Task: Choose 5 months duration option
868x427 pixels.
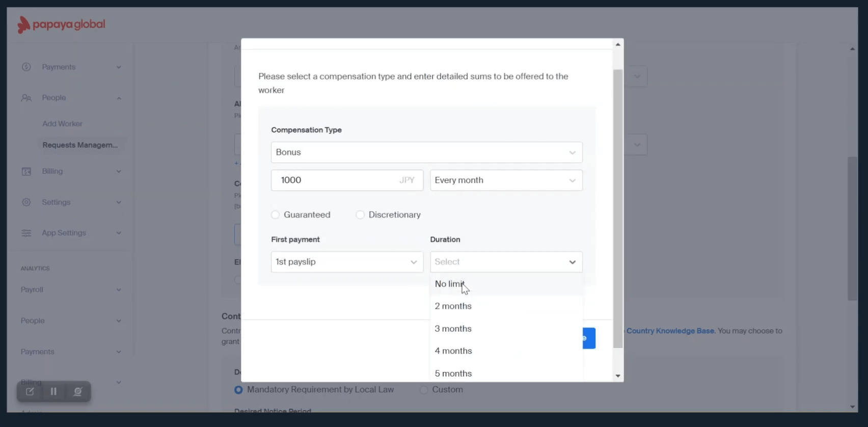Action: coord(506,373)
